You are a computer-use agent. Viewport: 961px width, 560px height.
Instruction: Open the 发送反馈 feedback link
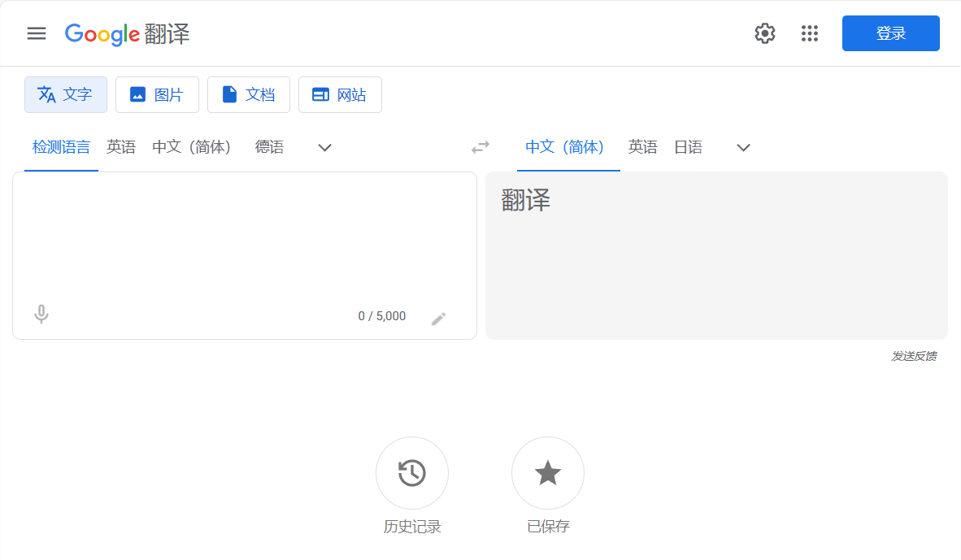point(914,355)
